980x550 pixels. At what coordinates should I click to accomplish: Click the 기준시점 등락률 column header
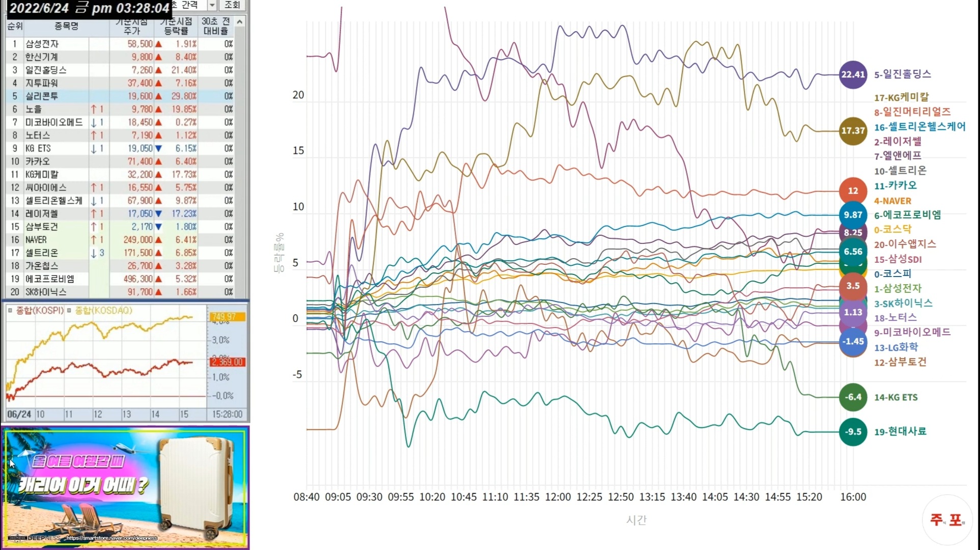pos(176,26)
